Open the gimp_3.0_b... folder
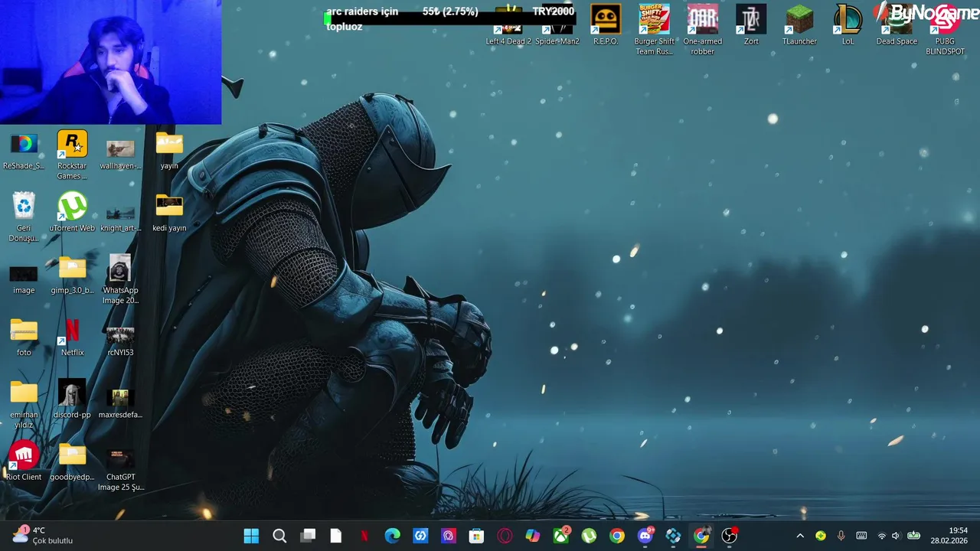The image size is (980, 551). pyautogui.click(x=72, y=275)
